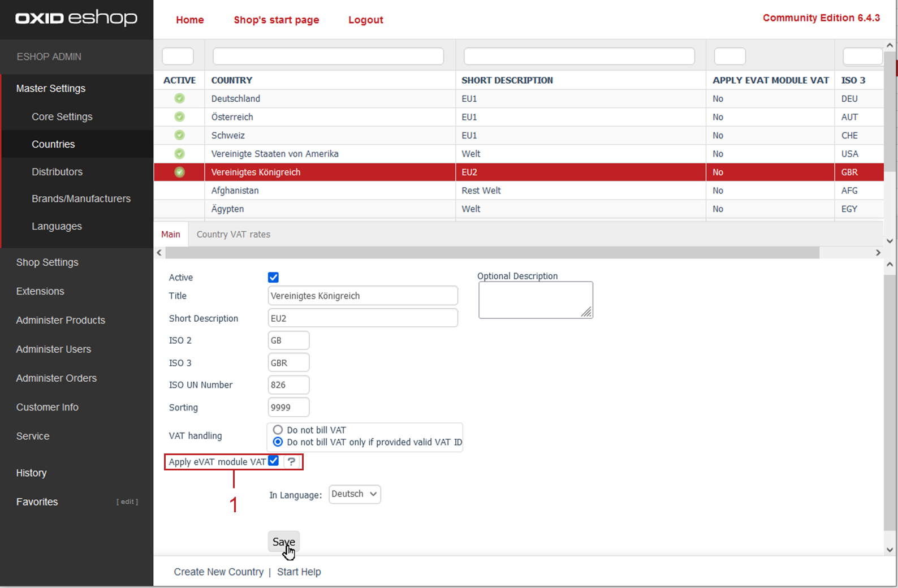Toggle the Apply eVAT module VAT checkbox
The image size is (898, 588).
[274, 461]
